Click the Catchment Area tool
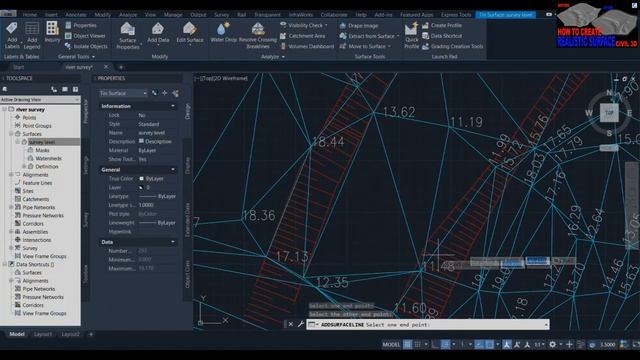 (302, 36)
